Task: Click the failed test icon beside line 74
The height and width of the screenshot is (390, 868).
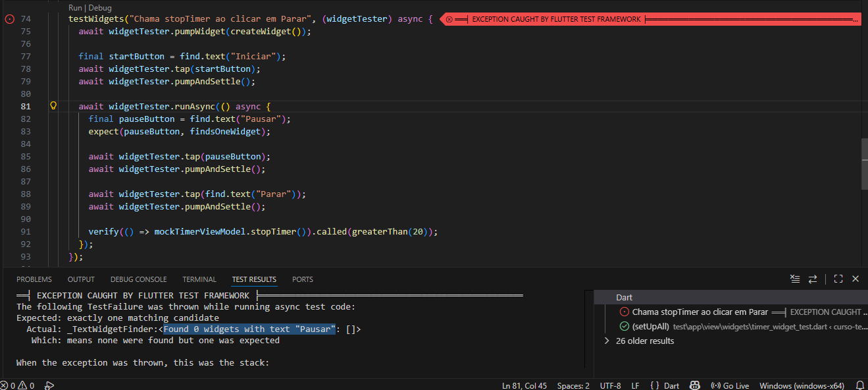Action: tap(9, 19)
